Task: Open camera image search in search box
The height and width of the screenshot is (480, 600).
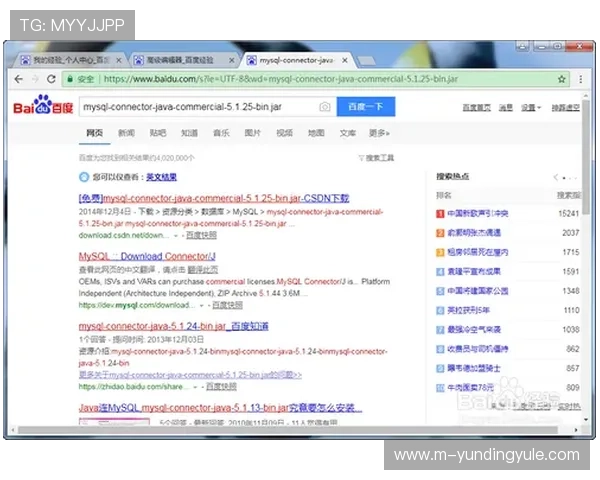Action: [324, 107]
